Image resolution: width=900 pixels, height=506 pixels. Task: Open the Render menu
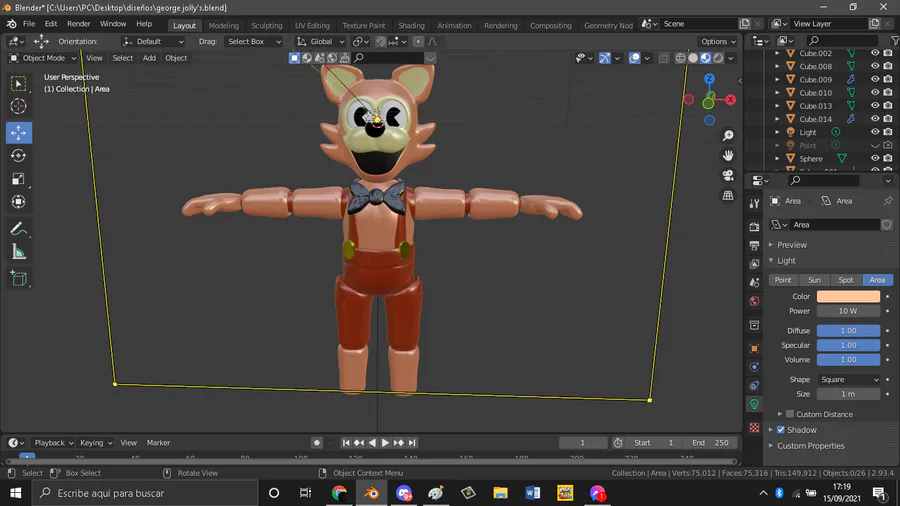pos(78,23)
